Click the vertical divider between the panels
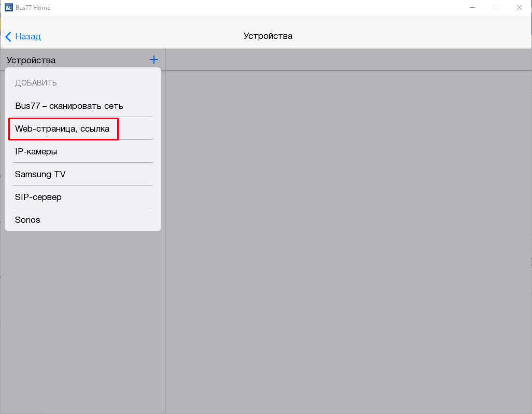 [165, 311]
